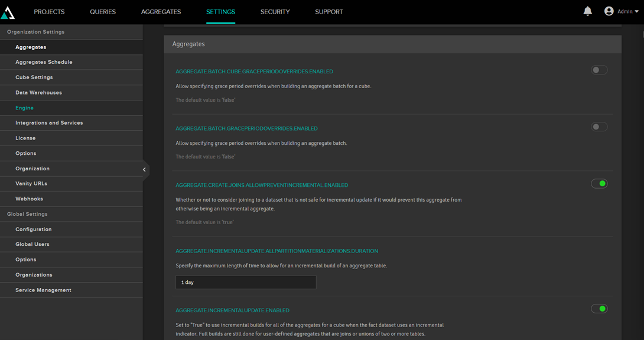
Task: Open the notifications bell
Action: pyautogui.click(x=587, y=11)
